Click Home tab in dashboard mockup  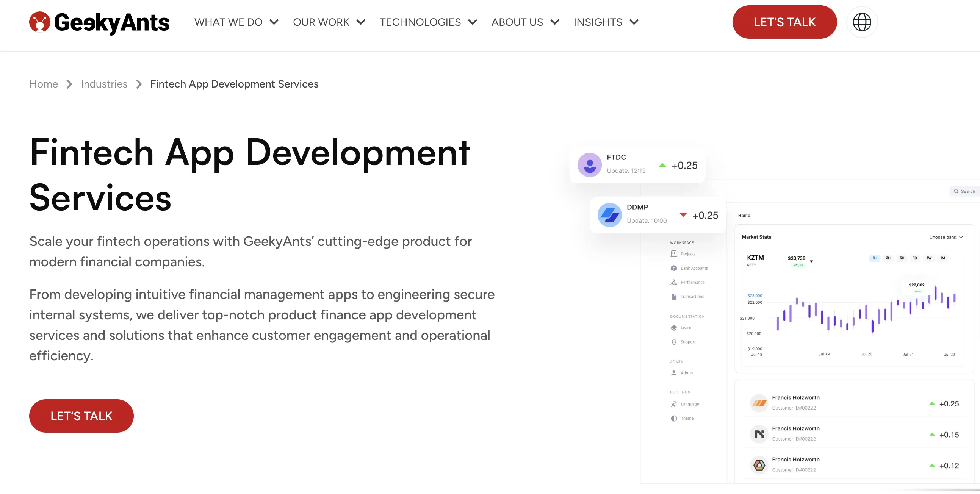coord(744,215)
